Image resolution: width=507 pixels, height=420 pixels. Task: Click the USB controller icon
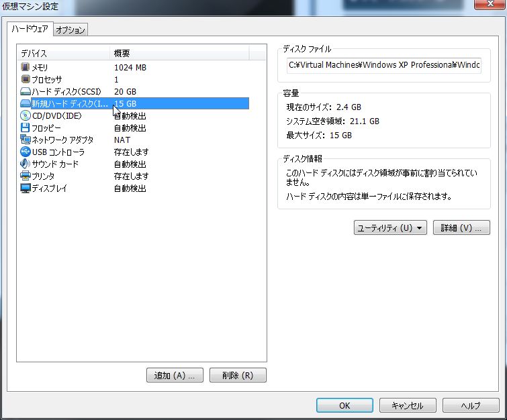[x=26, y=152]
